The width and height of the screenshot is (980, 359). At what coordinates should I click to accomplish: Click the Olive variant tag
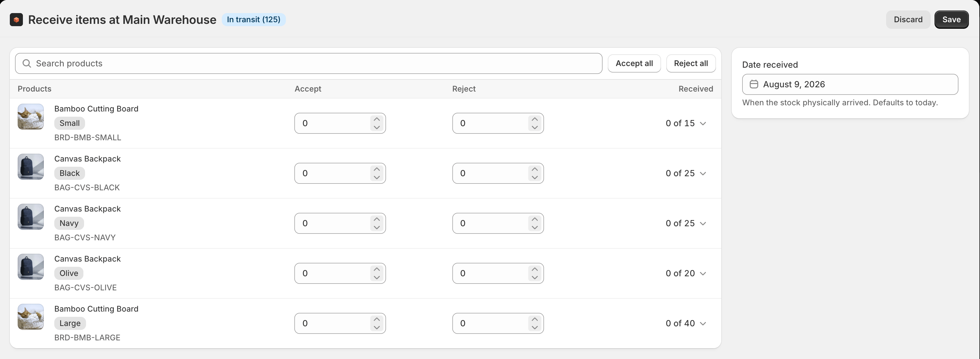coord(69,273)
